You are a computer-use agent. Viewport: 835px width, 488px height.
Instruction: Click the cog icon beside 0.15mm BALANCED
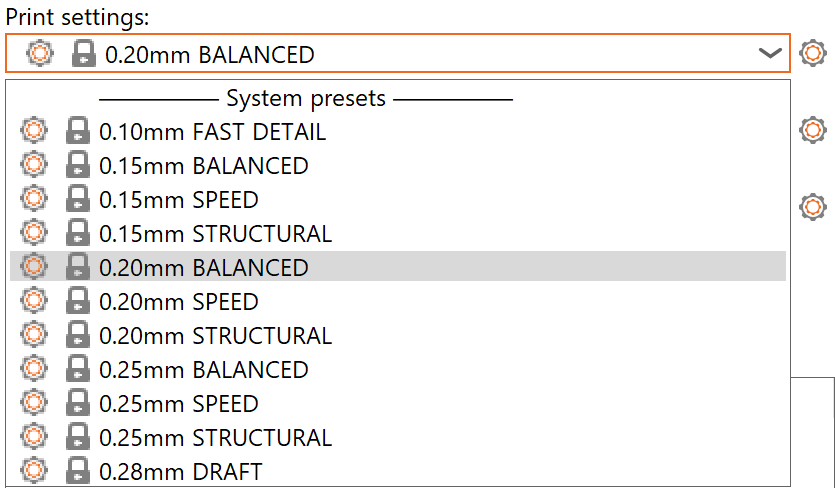coord(34,166)
